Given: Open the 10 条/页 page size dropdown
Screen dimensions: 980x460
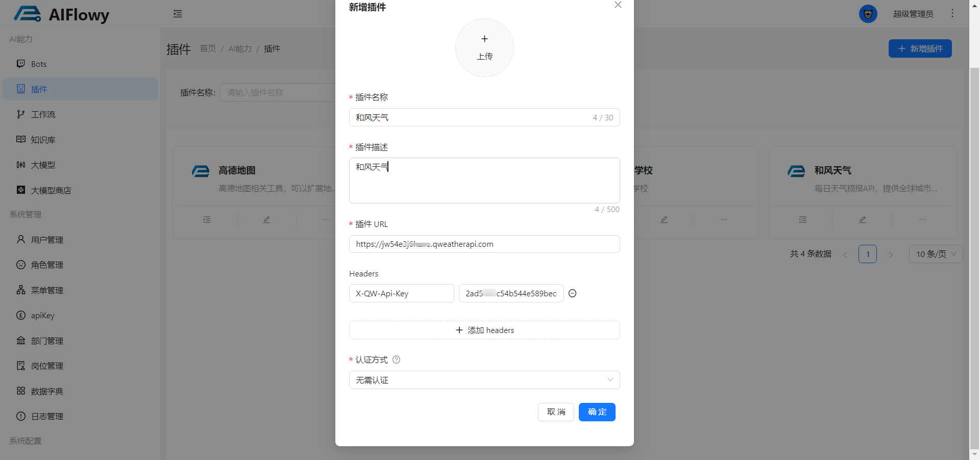Looking at the screenshot, I should click(935, 254).
